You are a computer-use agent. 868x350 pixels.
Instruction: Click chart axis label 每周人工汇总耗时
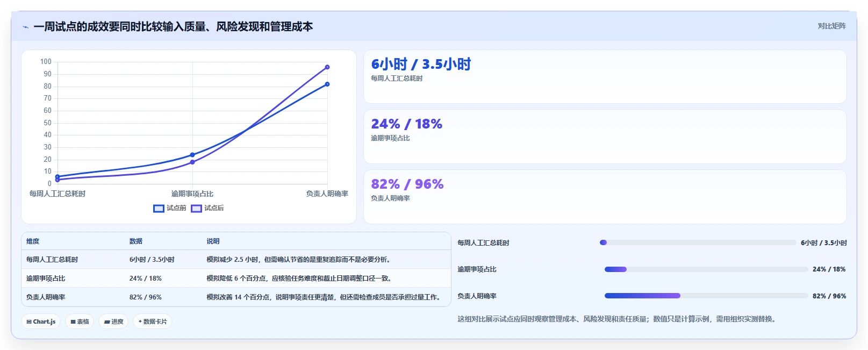[x=58, y=194]
